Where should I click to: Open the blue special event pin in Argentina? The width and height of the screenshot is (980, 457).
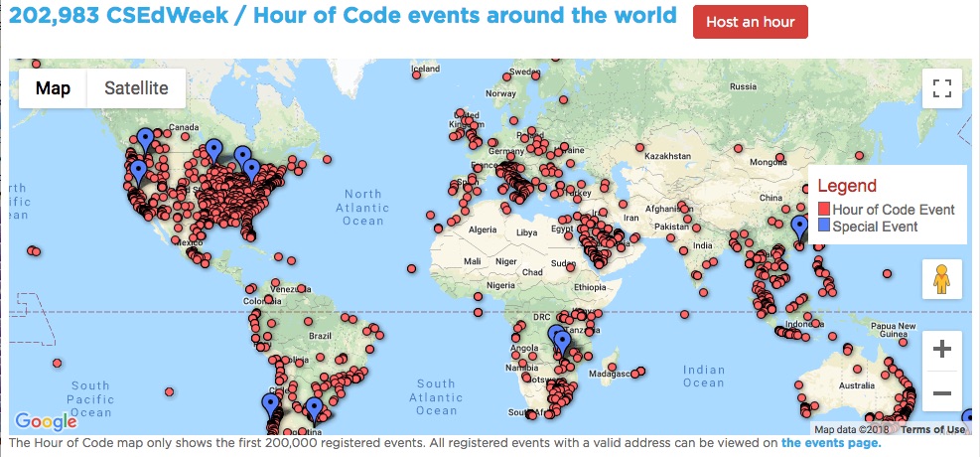315,410
